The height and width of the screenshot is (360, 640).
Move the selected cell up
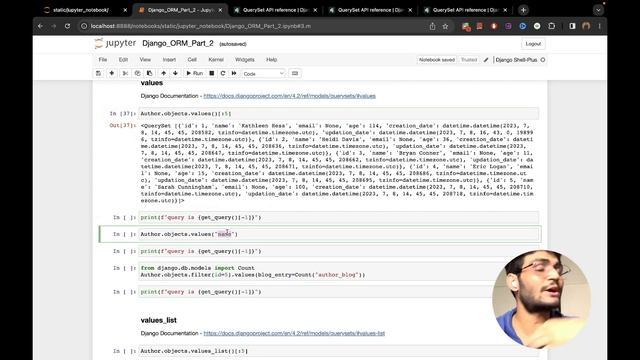pyautogui.click(x=163, y=73)
